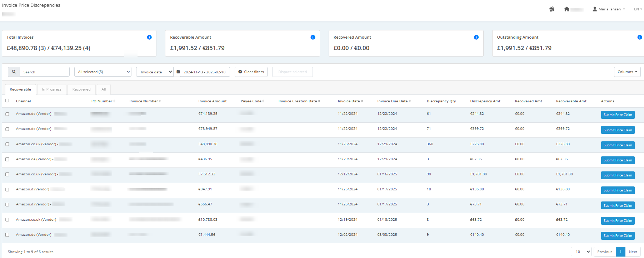Open the Columns dropdown

[x=627, y=72]
